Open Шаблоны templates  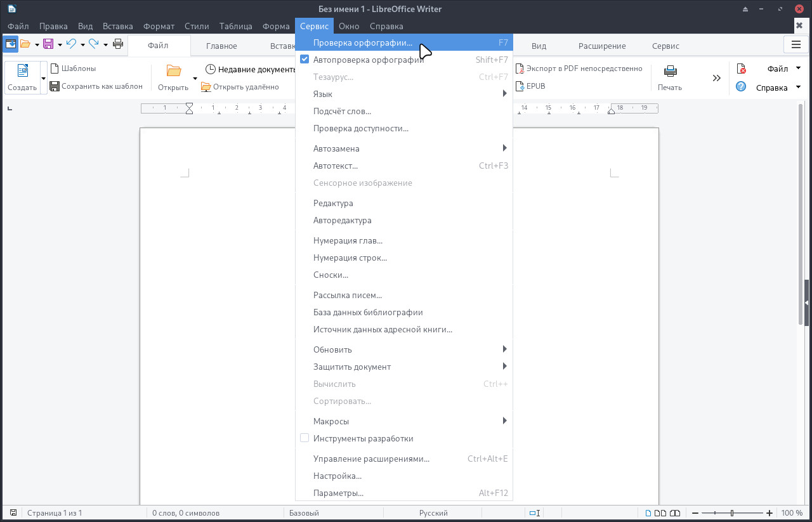tap(73, 69)
